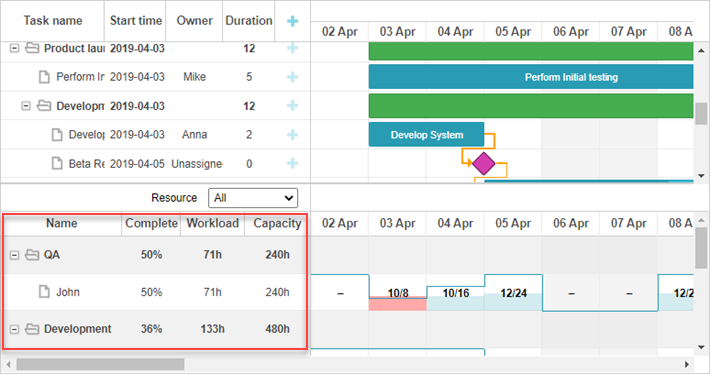Collapse the Development task in gantt grid
The width and height of the screenshot is (710, 374).
26,106
